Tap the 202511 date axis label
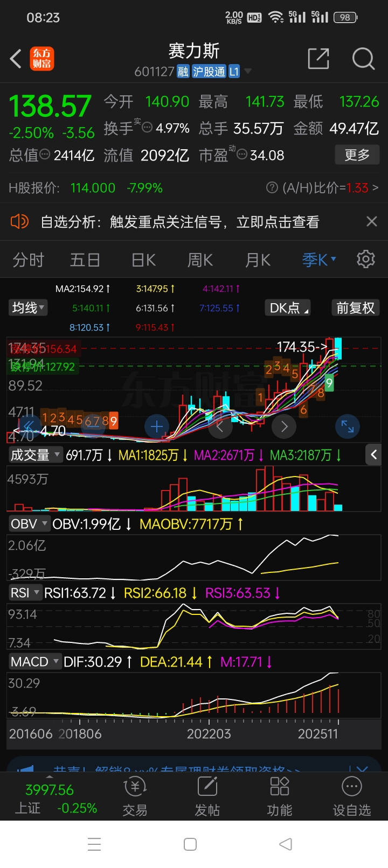 pyautogui.click(x=318, y=734)
